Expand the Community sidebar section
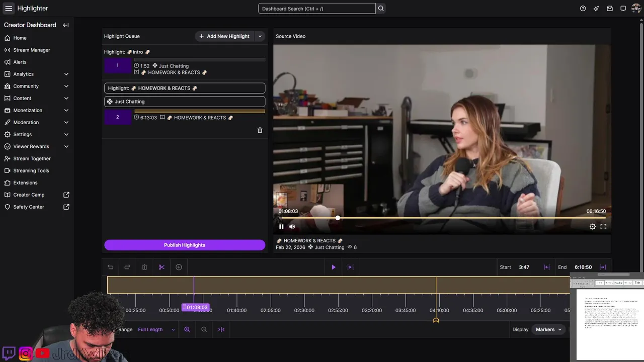The width and height of the screenshot is (644, 362). 66,86
